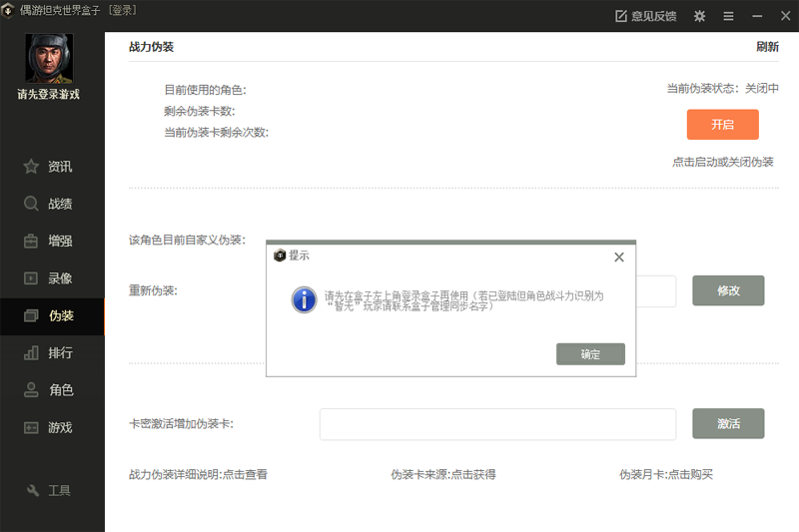Open 伪装月卡 点击购买 link

(666, 474)
